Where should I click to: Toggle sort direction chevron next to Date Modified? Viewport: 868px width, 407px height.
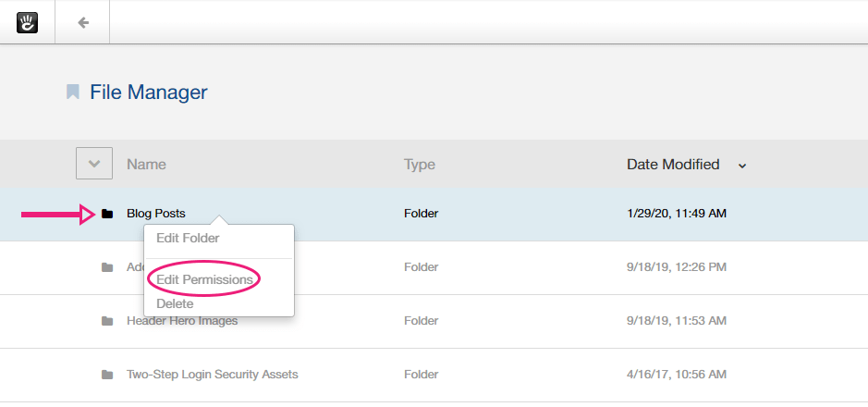[742, 166]
